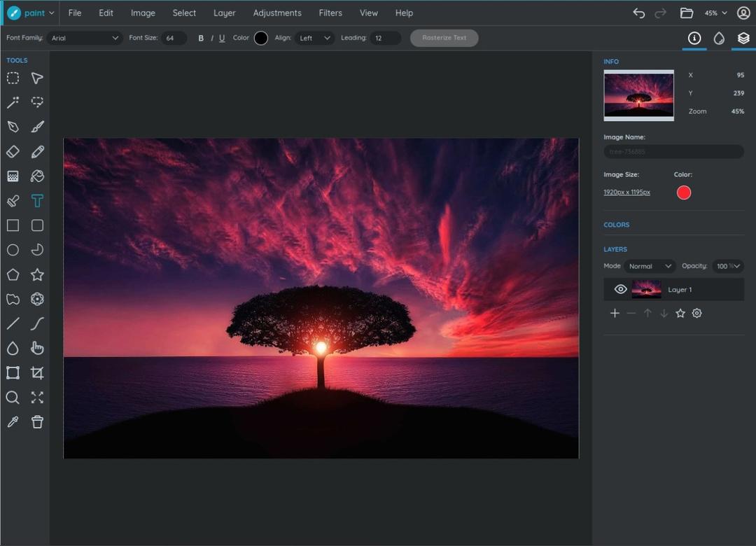
Task: Click the red color swatch
Action: [684, 193]
